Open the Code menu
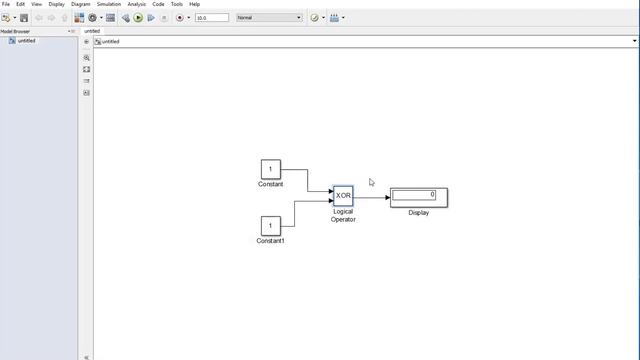Screen dimensions: 640x360 [158, 4]
